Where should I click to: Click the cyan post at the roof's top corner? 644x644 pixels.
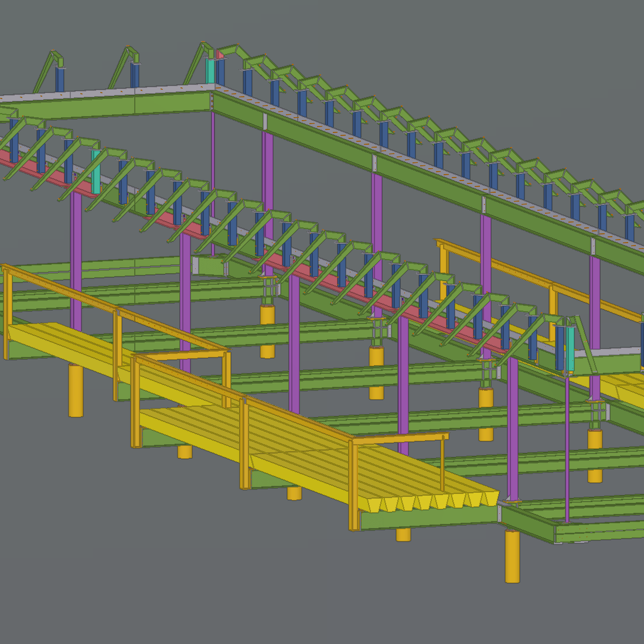click(x=210, y=71)
